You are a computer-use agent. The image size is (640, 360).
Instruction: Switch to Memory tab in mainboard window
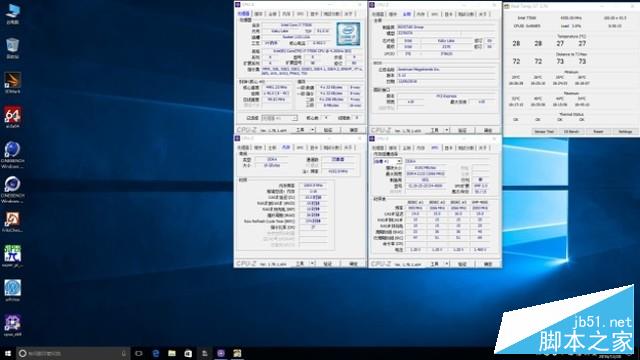pos(421,14)
